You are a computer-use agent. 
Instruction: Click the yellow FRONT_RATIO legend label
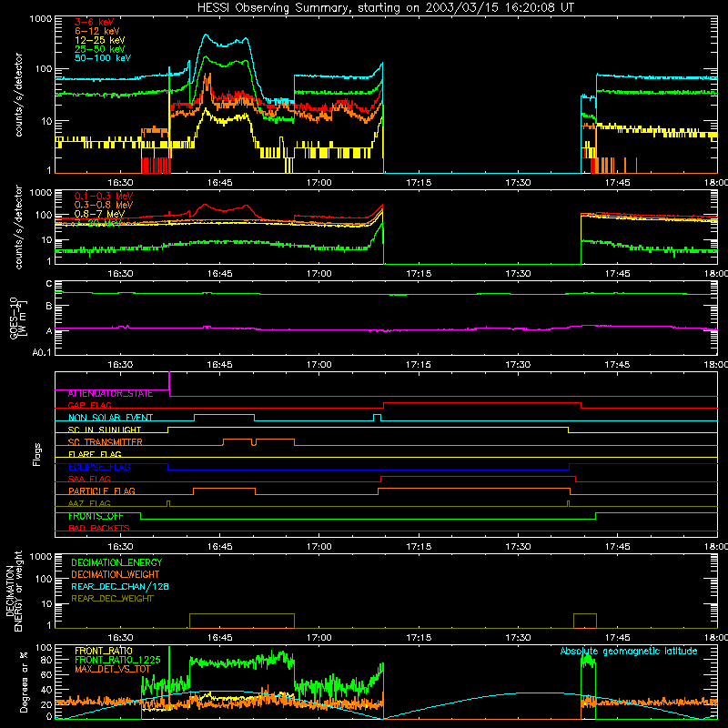tap(104, 651)
